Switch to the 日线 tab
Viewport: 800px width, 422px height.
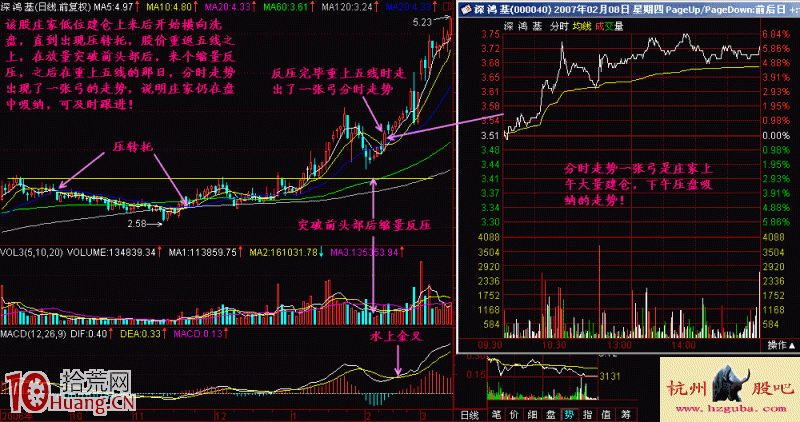pos(470,415)
